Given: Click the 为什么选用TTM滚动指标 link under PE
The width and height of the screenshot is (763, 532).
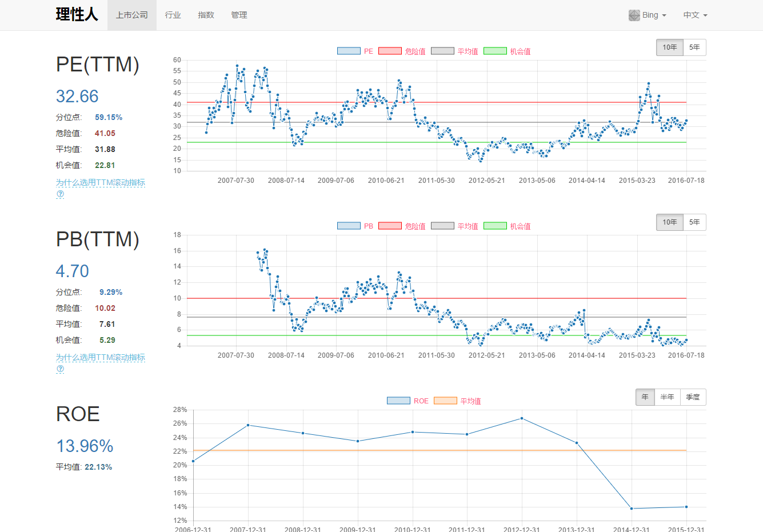Looking at the screenshot, I should pos(100,182).
